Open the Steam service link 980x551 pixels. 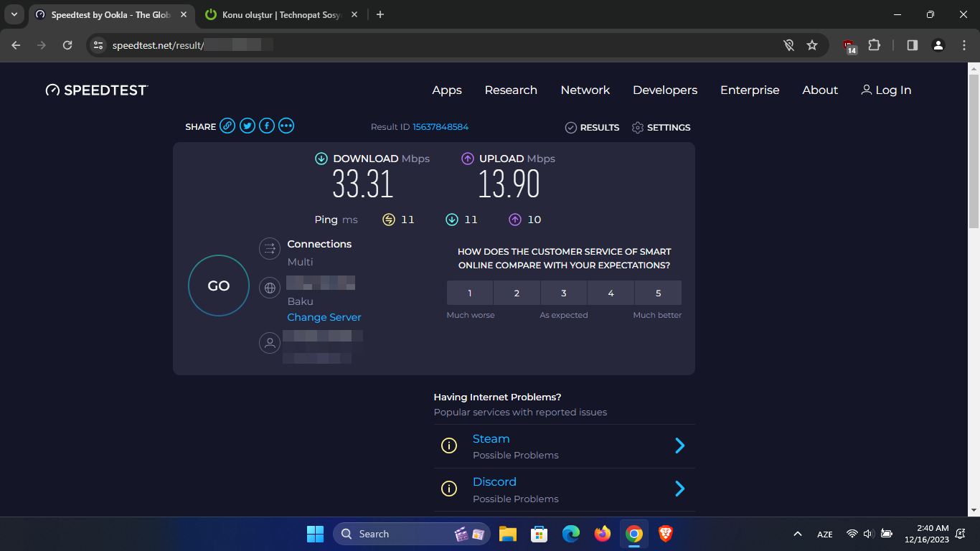491,438
